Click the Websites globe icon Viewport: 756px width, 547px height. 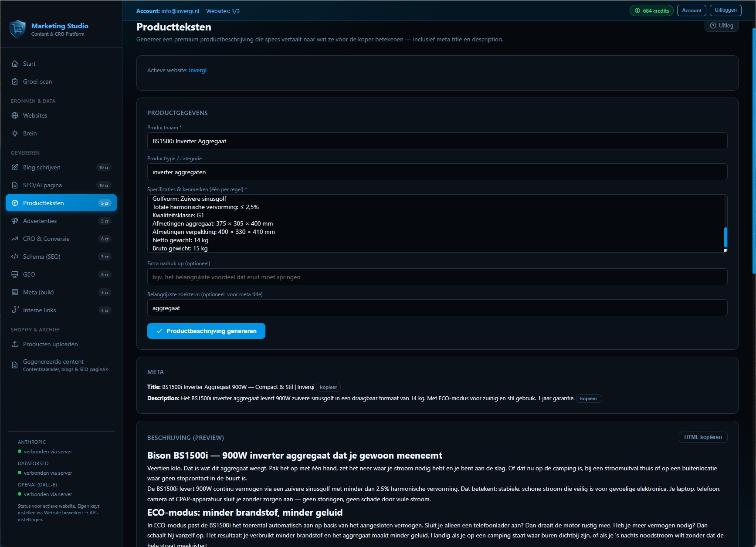pyautogui.click(x=15, y=115)
